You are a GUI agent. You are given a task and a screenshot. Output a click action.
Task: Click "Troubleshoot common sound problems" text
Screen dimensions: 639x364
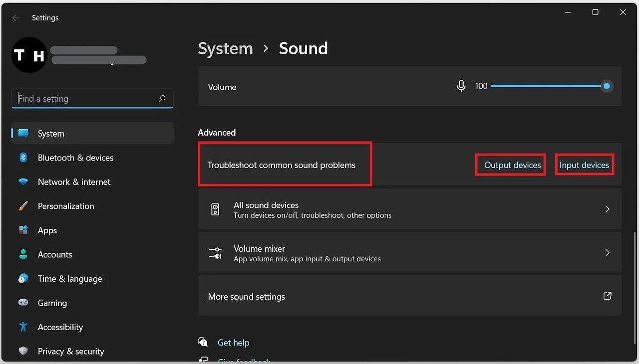coord(282,165)
